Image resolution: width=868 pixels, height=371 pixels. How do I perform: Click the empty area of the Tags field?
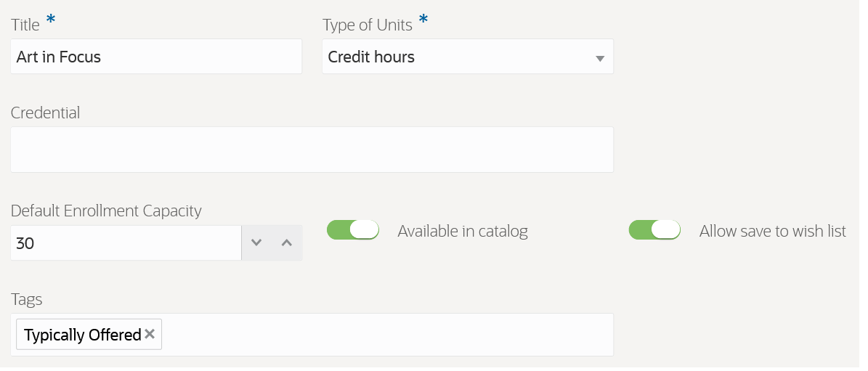coord(385,335)
